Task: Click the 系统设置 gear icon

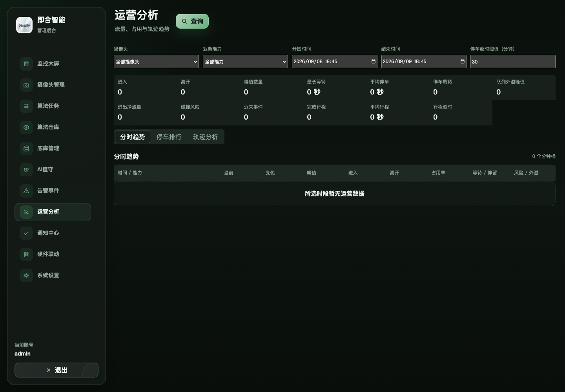Action: click(26, 275)
